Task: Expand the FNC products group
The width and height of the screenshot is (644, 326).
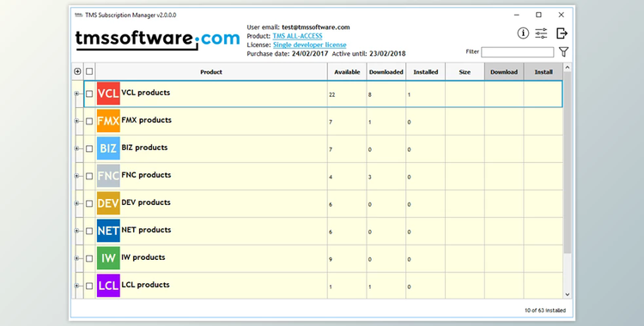Action: (x=76, y=176)
